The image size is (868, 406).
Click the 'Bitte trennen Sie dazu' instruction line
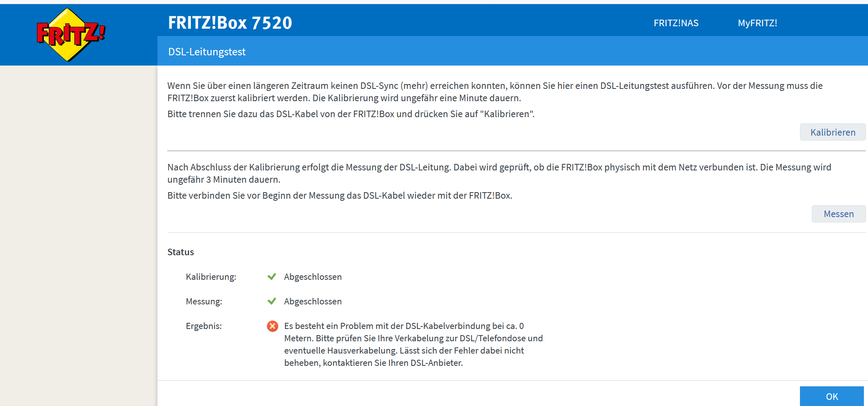click(351, 114)
